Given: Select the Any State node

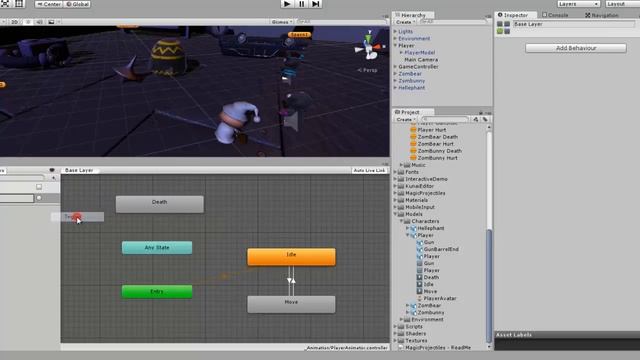Looking at the screenshot, I should (157, 248).
